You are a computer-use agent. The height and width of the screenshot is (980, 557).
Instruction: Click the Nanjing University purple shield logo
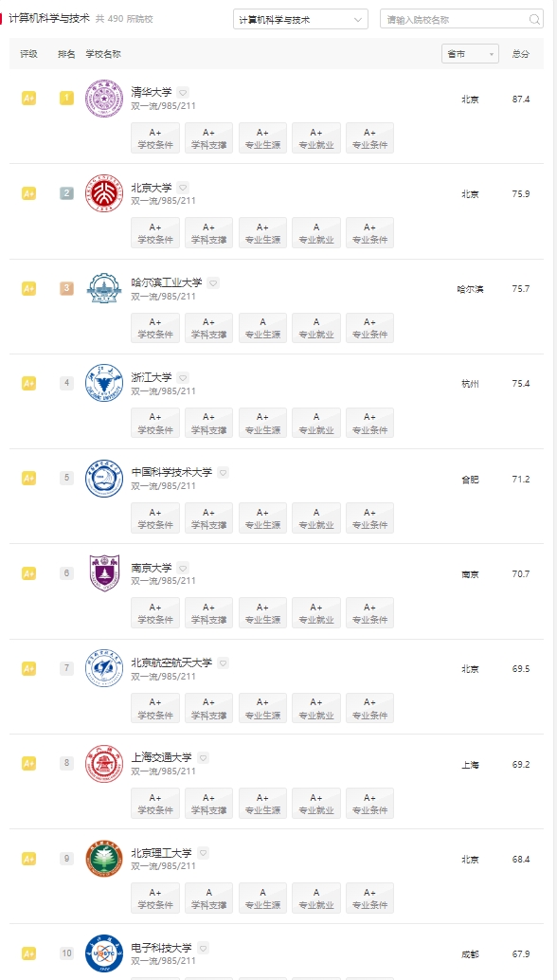coord(104,573)
